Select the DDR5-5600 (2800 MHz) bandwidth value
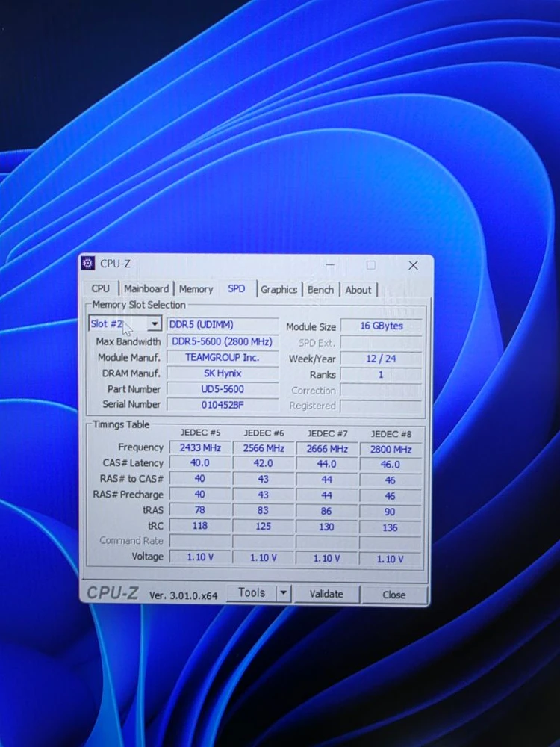560x747 pixels. 223,341
